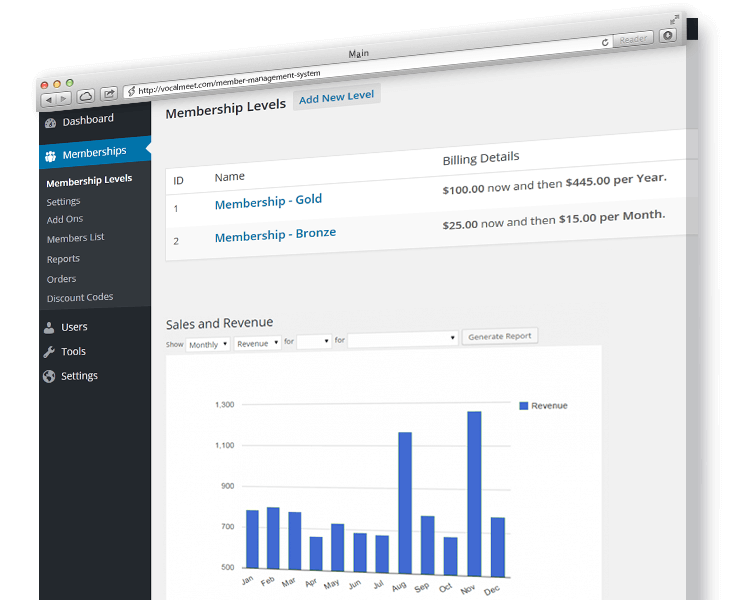Click the browser back arrow button
Image resolution: width=731 pixels, height=600 pixels.
coord(48,99)
